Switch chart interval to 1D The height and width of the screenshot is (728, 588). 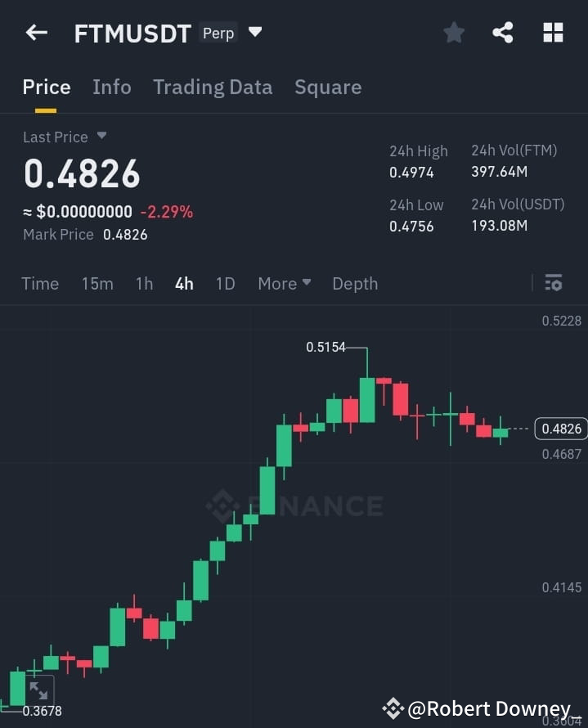click(x=224, y=283)
